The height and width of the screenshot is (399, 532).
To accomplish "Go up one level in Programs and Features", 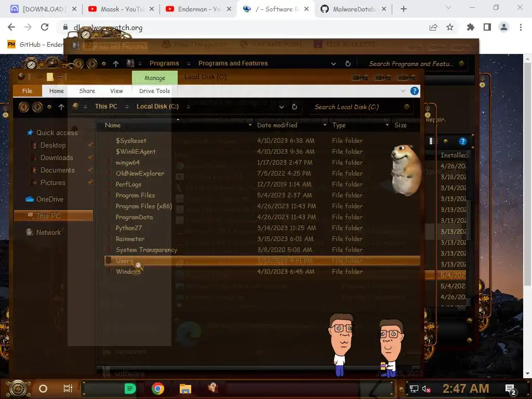I will [x=116, y=63].
